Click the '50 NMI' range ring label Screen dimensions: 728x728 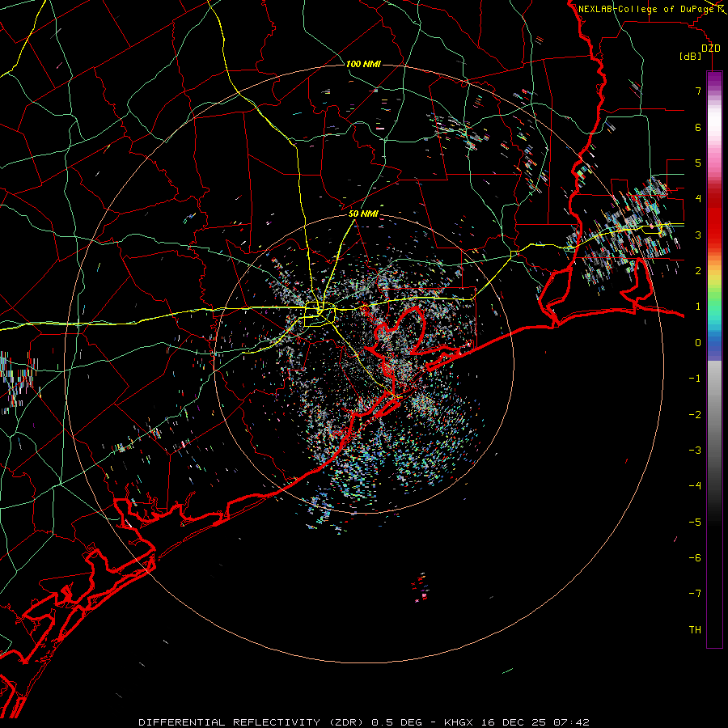click(363, 214)
